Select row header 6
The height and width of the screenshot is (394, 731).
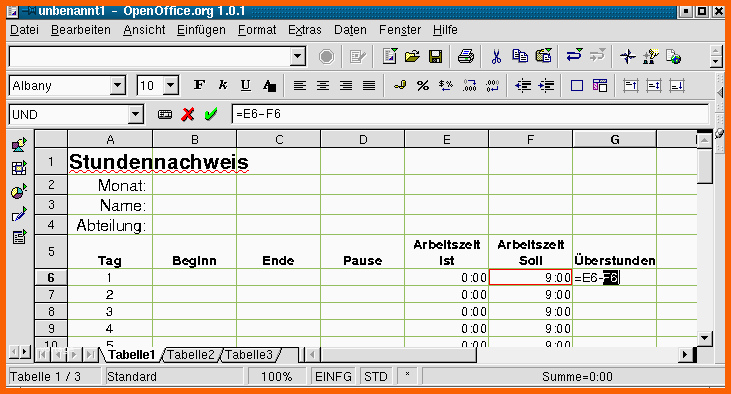coord(51,277)
